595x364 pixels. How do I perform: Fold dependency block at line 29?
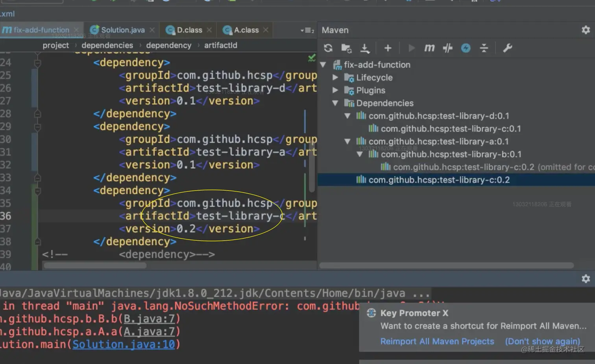(x=37, y=127)
